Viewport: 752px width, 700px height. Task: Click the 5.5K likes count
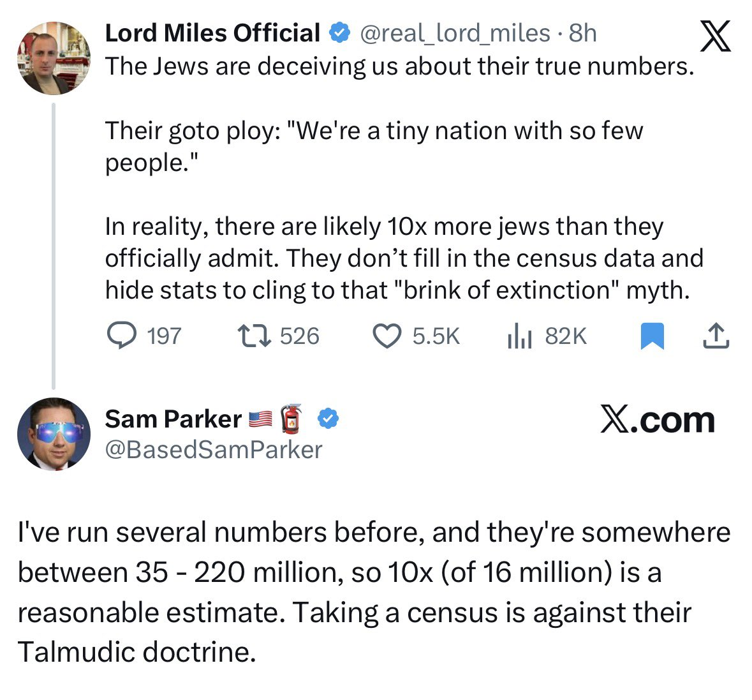pyautogui.click(x=436, y=336)
